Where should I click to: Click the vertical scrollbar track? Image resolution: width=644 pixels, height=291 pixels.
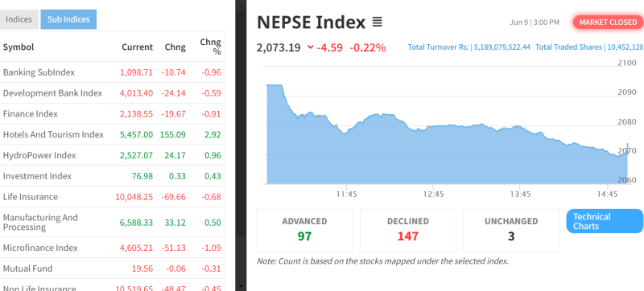pyautogui.click(x=241, y=145)
